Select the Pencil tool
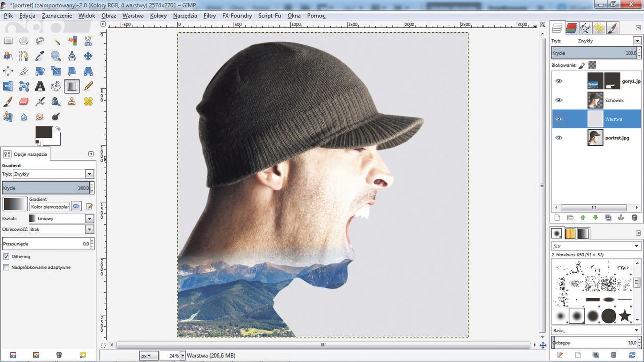Viewport: 644px width, 362px height. tap(88, 86)
